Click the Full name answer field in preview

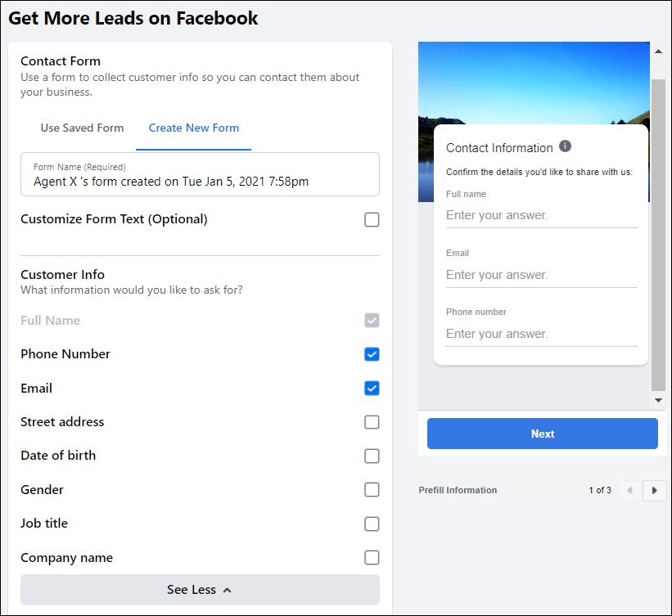[541, 216]
